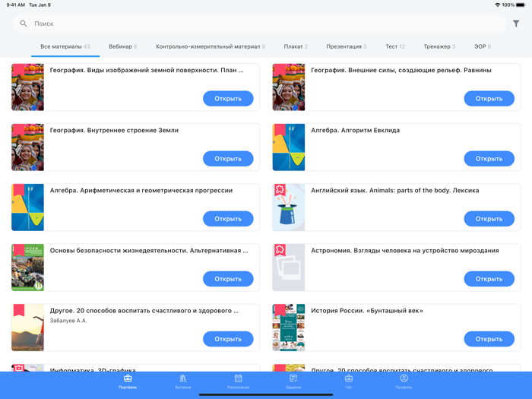Select title Астрономия. Взгляды человека на устройство
Image resolution: width=532 pixels, height=399 pixels.
405,250
